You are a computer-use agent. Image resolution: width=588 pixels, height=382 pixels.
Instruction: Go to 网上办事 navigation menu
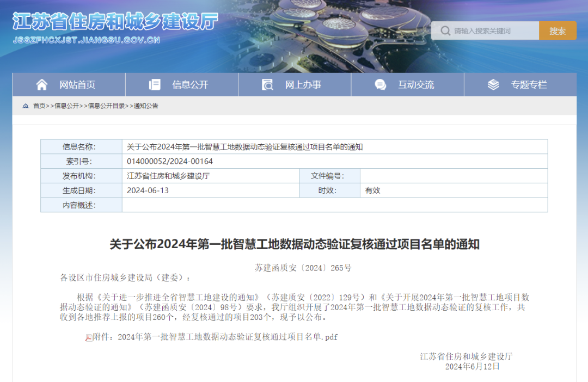[295, 85]
